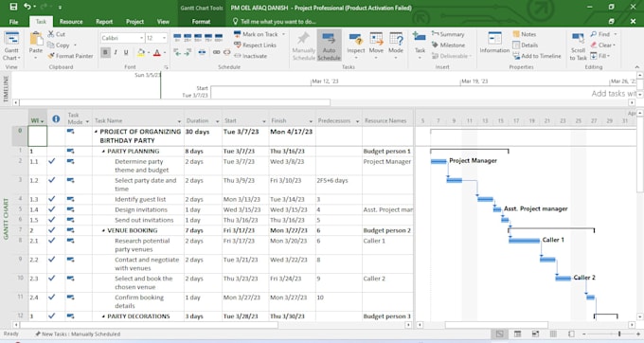Screen dimensions: 644x343
Task: Click the Unlink Tasks icon
Action: coord(226,52)
